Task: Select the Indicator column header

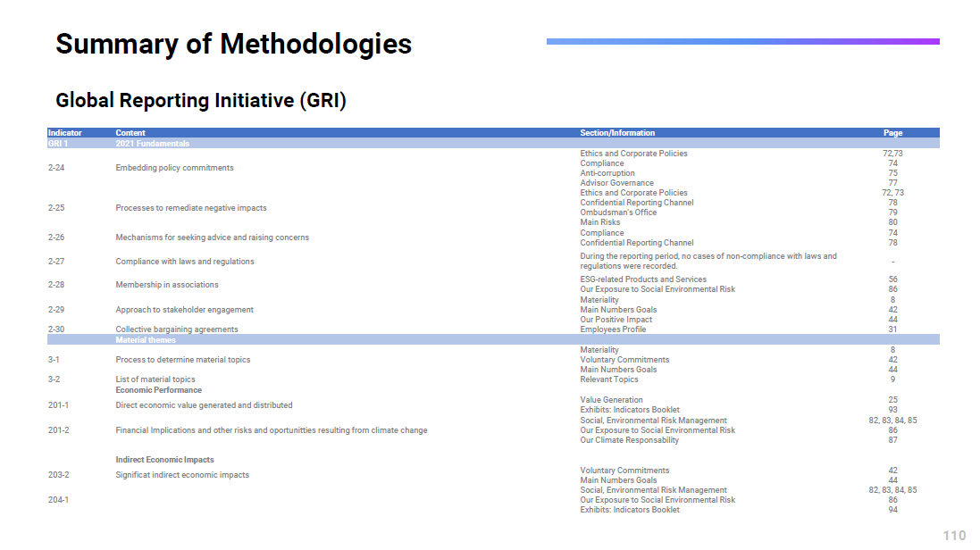Action: pos(64,133)
